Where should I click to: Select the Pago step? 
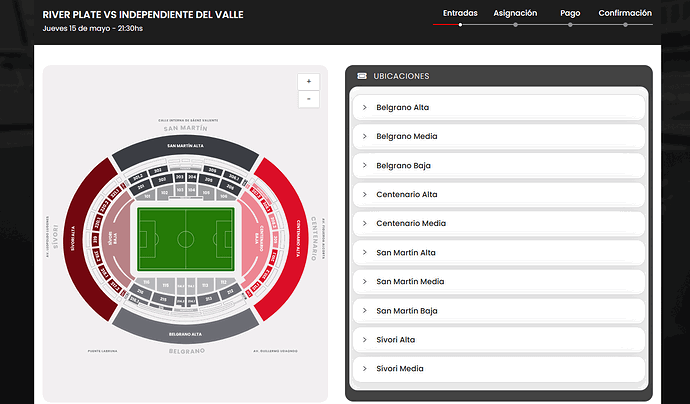point(570,13)
